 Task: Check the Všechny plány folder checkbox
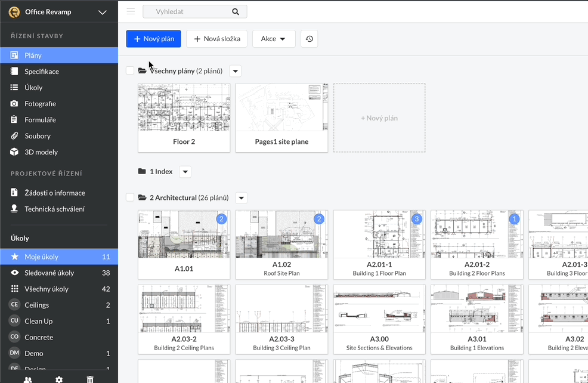tap(130, 71)
